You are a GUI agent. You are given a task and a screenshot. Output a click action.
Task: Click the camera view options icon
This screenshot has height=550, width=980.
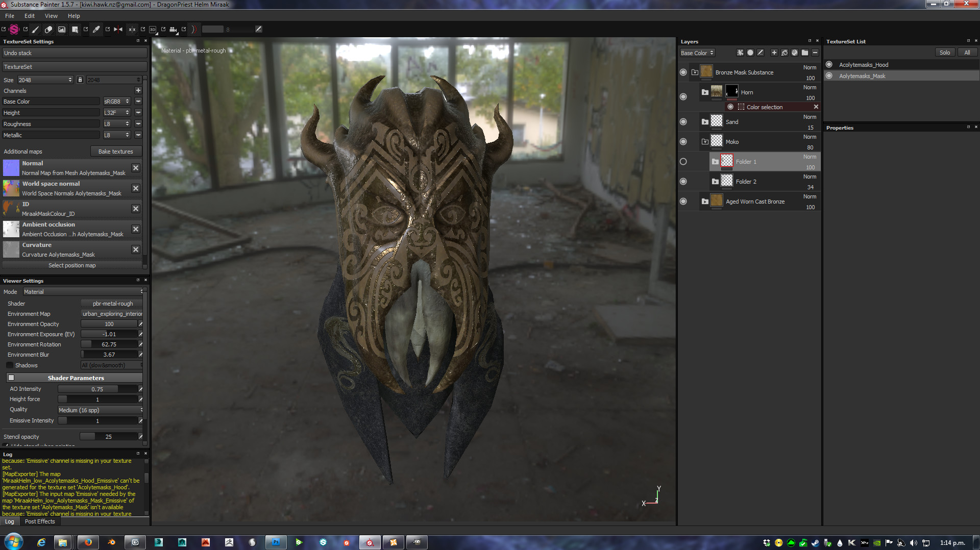[x=173, y=29]
